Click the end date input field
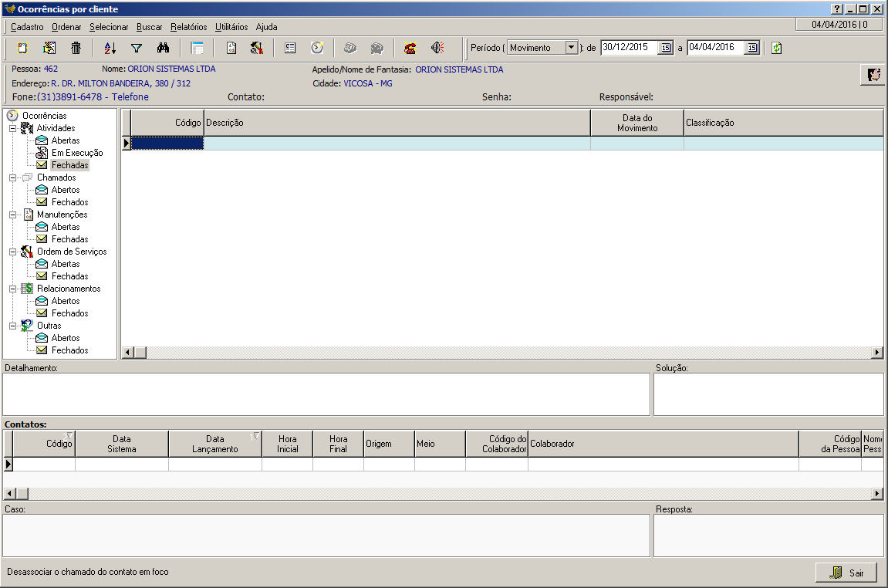This screenshot has height=588, width=888. coord(715,48)
